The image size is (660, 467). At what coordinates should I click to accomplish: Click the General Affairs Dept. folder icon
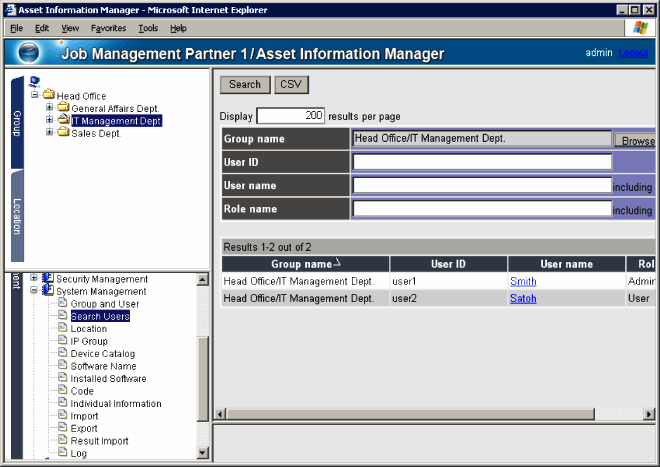tap(63, 108)
